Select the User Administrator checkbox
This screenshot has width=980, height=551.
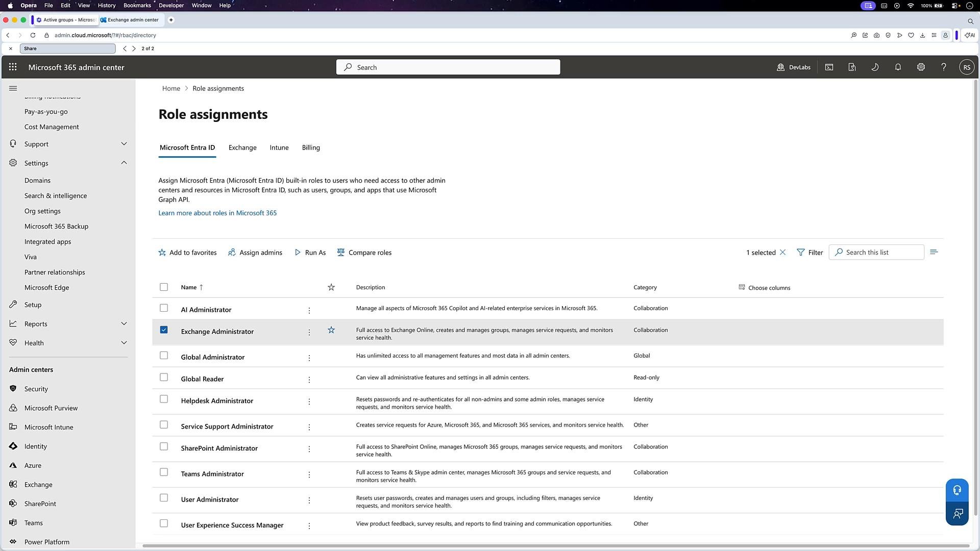point(164,497)
